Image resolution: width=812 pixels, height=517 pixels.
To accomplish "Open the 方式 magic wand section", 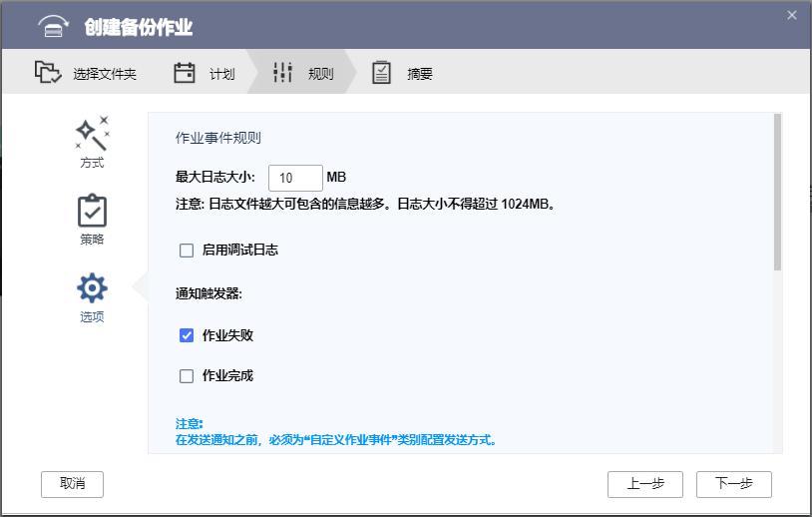I will point(92,133).
